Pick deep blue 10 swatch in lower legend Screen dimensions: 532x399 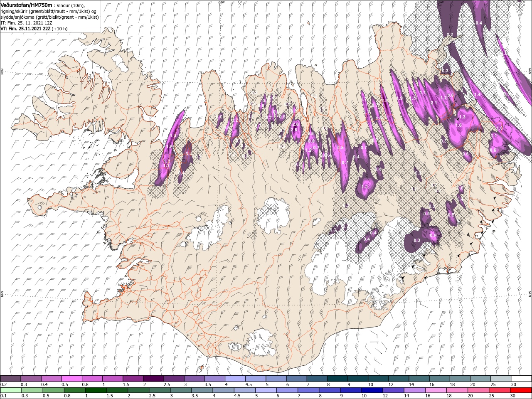(x=372, y=390)
